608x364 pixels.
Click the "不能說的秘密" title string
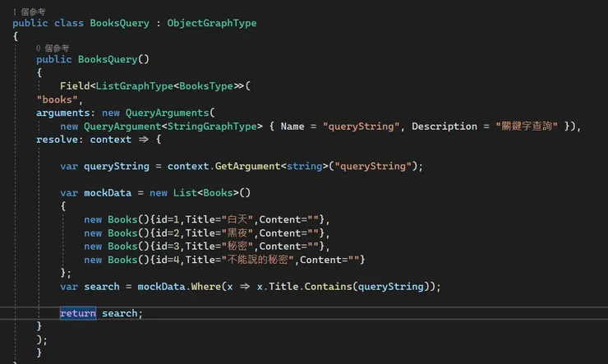coord(257,260)
